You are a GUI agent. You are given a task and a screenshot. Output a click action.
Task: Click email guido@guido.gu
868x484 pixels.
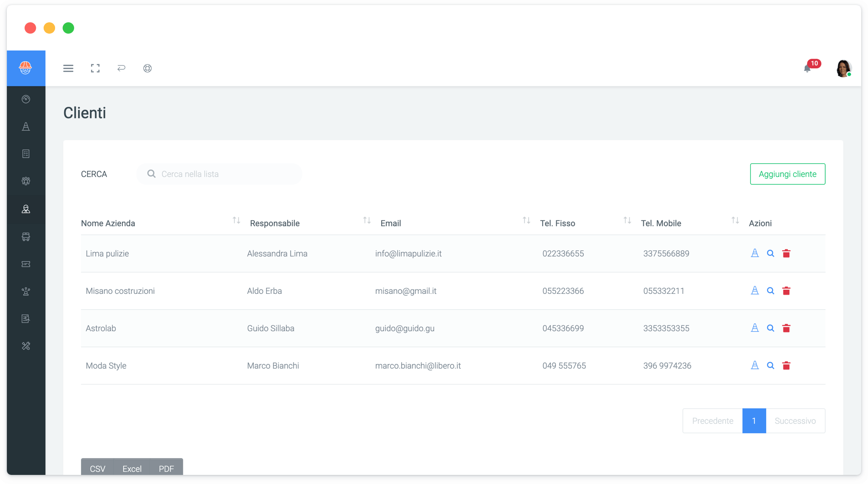point(404,328)
